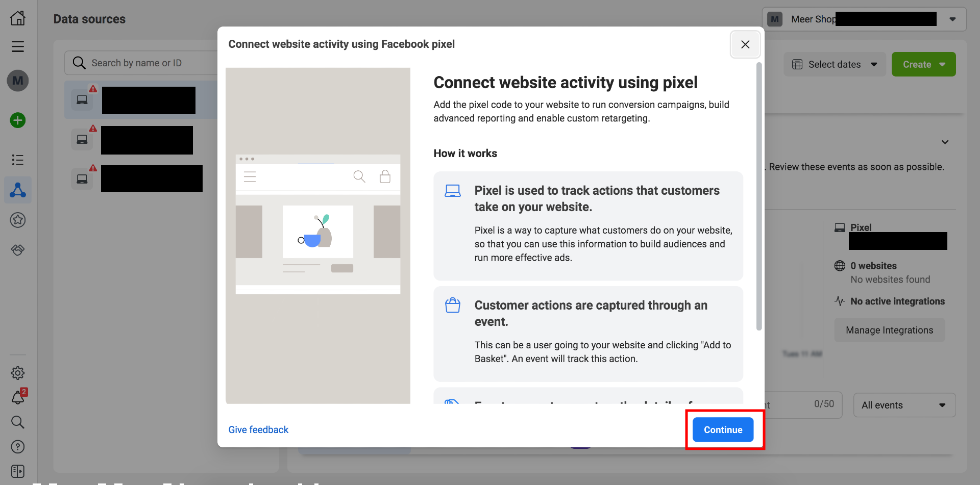Close the Connect website activity dialog

[x=745, y=44]
